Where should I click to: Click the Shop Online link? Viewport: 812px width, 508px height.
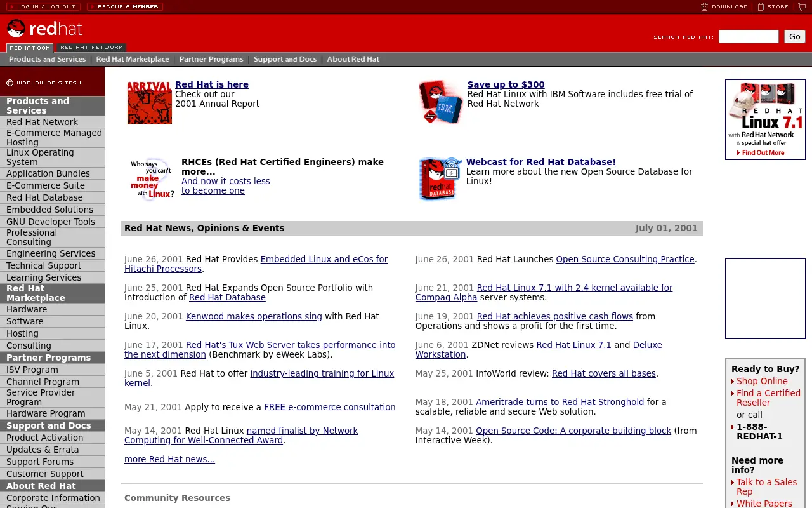coord(762,381)
